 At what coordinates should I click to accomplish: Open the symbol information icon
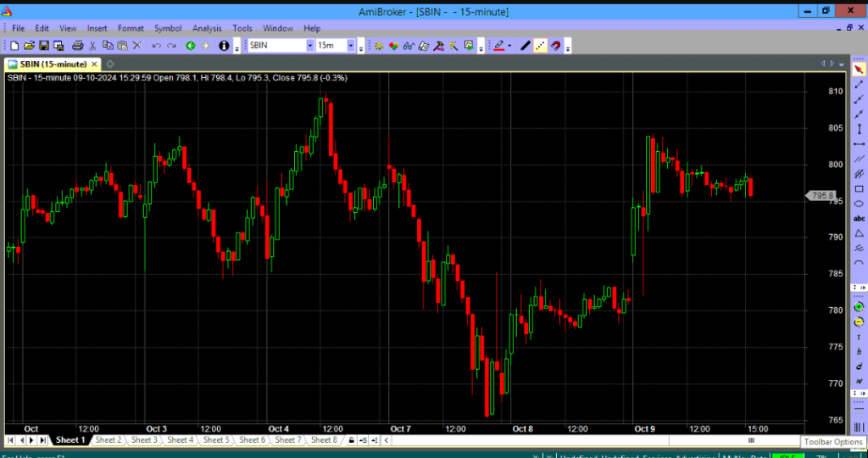(x=224, y=46)
